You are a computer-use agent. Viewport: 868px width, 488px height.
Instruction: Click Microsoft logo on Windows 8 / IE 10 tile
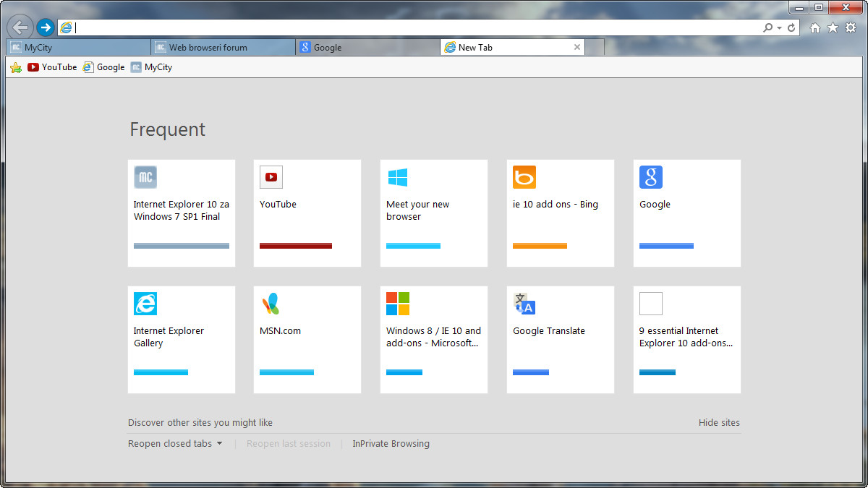[x=398, y=304]
